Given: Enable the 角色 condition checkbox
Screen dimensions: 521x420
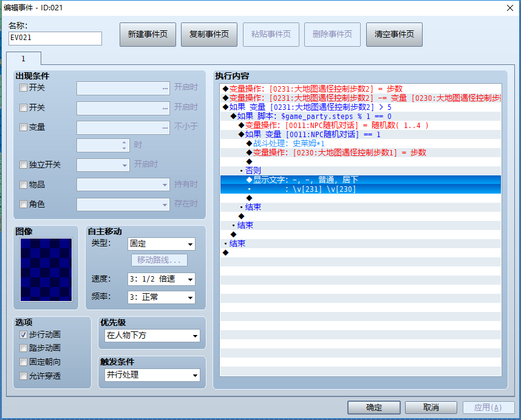Looking at the screenshot, I should (x=23, y=204).
